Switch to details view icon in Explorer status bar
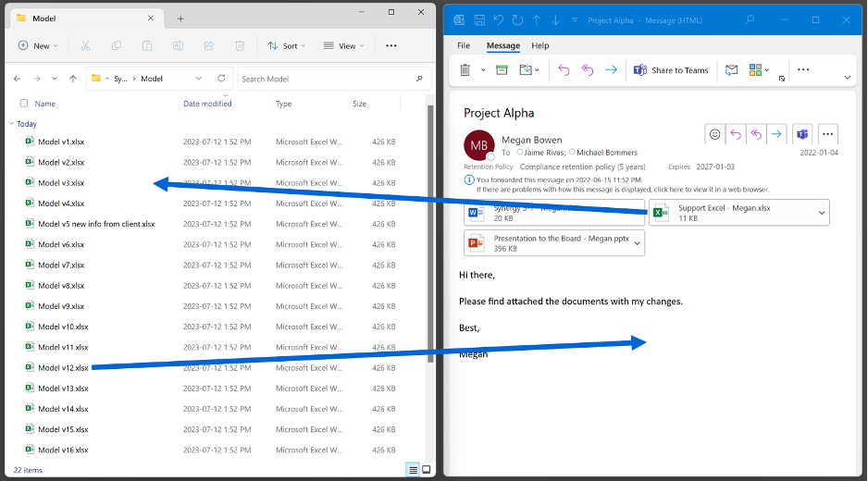Image resolution: width=868 pixels, height=481 pixels. point(413,470)
